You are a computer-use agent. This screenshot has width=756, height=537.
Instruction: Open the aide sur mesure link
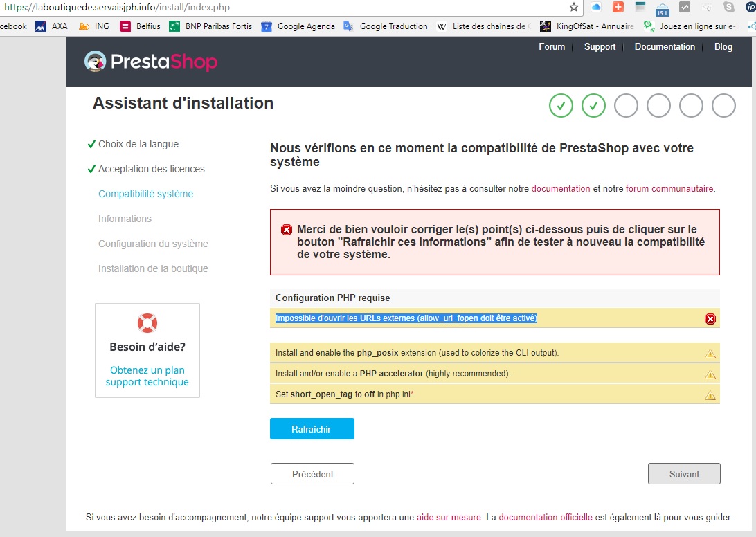pos(449,517)
